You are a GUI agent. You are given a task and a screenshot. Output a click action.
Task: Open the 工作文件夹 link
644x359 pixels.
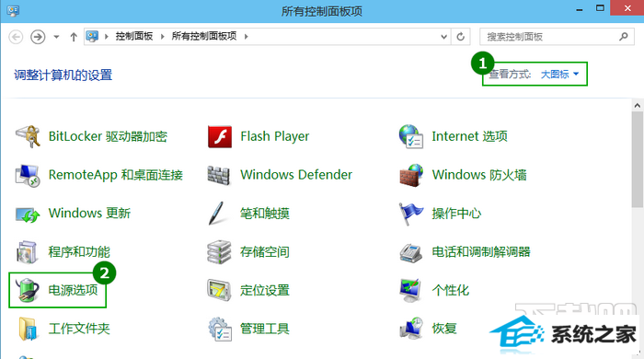(79, 329)
